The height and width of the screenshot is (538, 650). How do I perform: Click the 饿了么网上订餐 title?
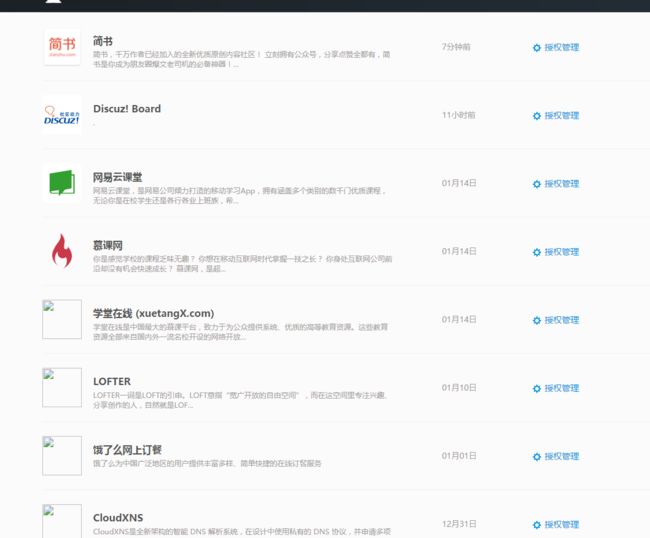[x=127, y=450]
